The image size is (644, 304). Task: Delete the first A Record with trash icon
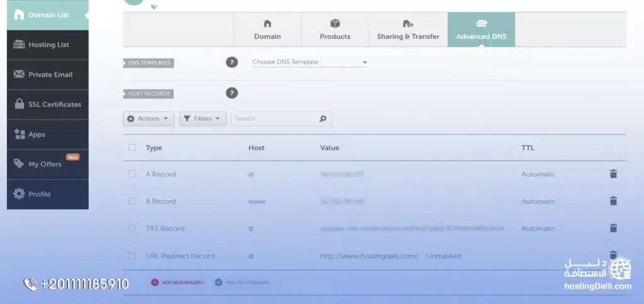613,174
